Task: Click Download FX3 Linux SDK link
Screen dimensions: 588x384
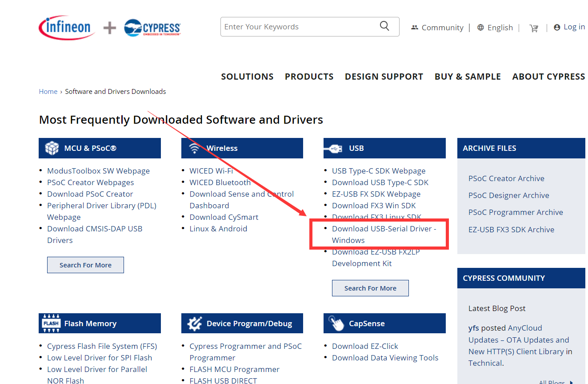Action: 376,217
